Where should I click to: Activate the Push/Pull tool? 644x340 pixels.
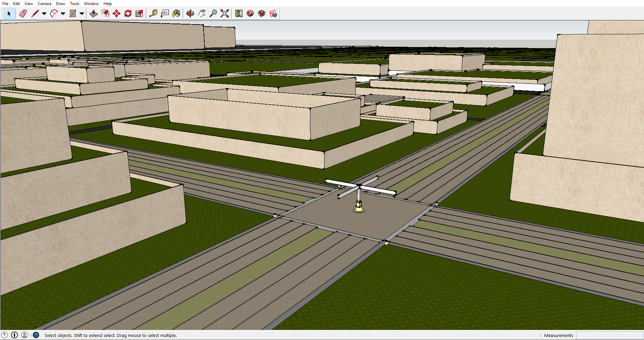pyautogui.click(x=94, y=14)
